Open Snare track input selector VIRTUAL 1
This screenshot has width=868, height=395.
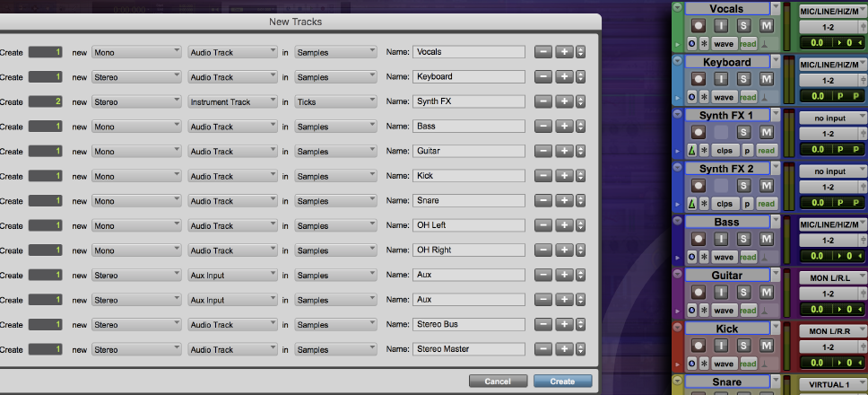click(833, 384)
